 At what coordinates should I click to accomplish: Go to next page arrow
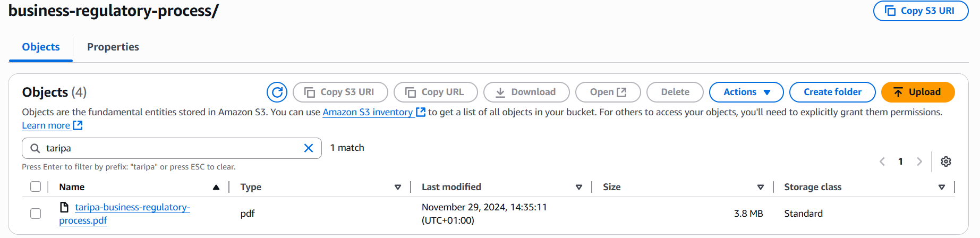click(919, 161)
